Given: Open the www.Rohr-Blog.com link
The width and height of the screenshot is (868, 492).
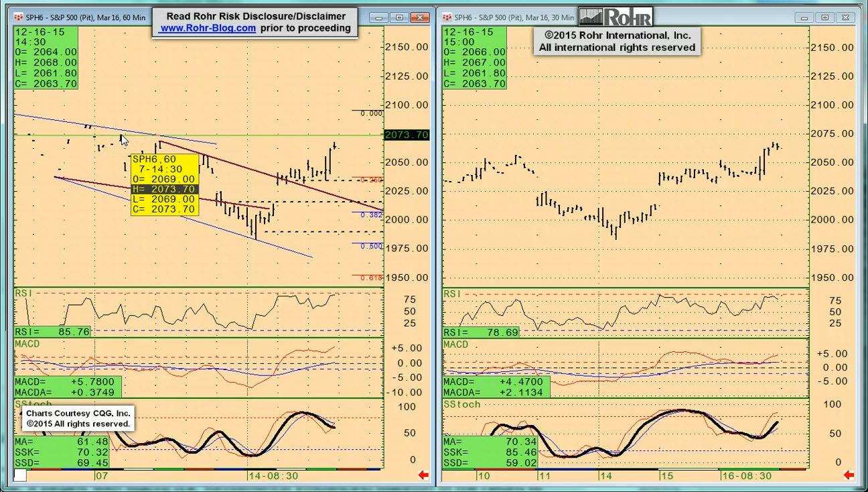Looking at the screenshot, I should point(208,28).
